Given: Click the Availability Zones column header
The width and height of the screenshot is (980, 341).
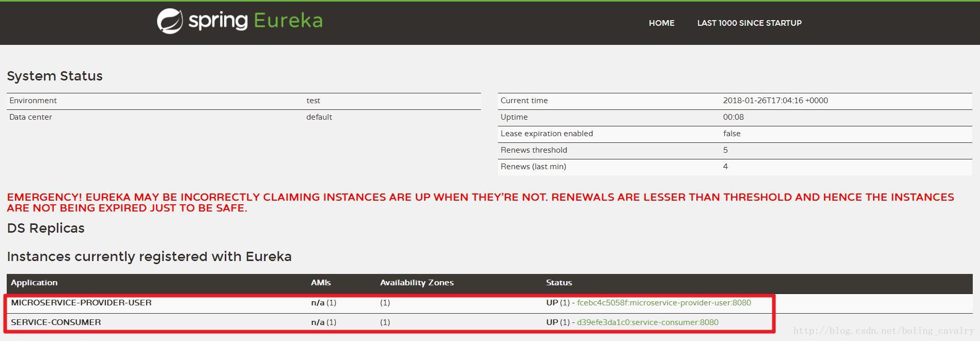Looking at the screenshot, I should [417, 283].
